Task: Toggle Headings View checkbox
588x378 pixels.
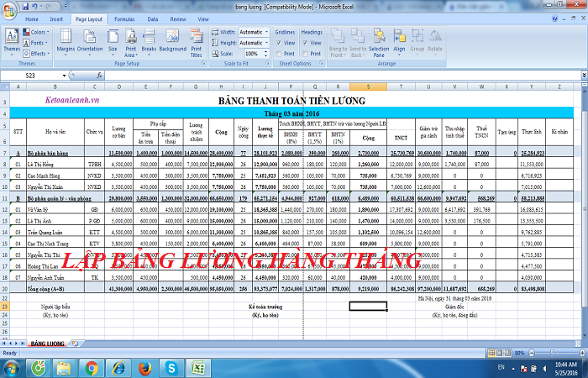Action: [305, 43]
